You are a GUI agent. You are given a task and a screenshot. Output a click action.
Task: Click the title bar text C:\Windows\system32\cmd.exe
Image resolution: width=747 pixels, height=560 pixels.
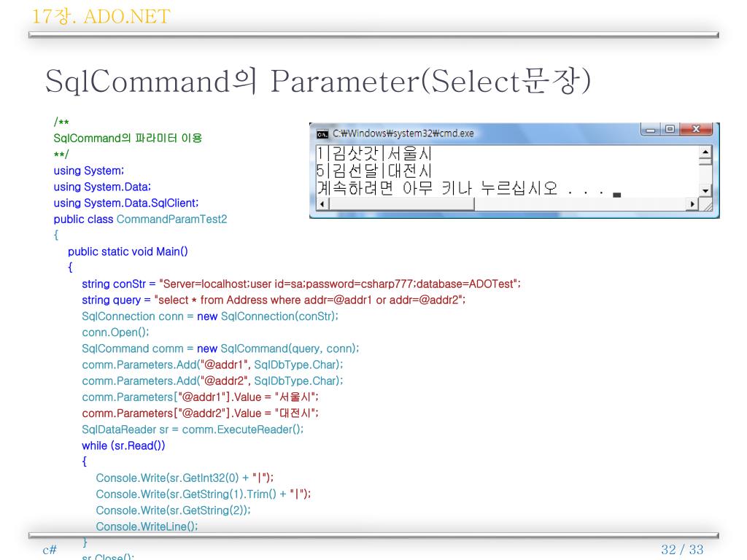tap(403, 133)
